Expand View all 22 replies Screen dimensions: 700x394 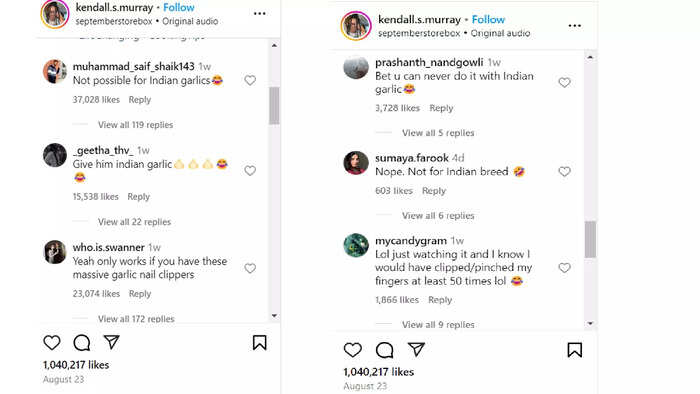[x=134, y=222]
